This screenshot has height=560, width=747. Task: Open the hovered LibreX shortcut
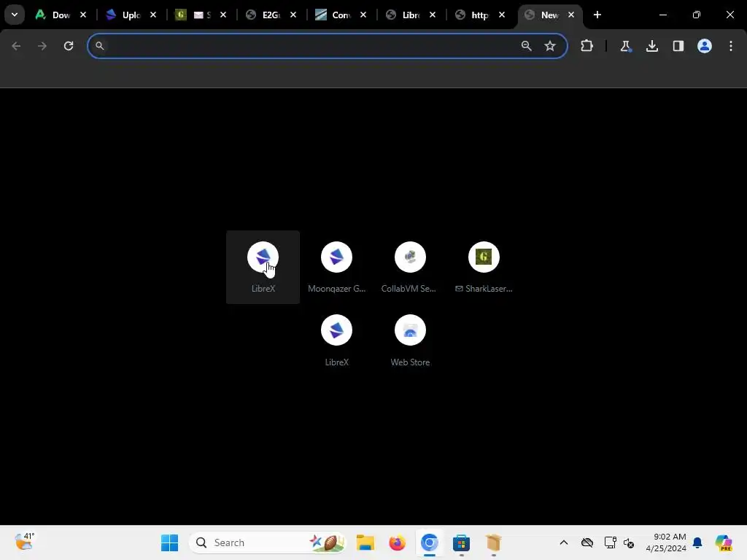coord(263,267)
